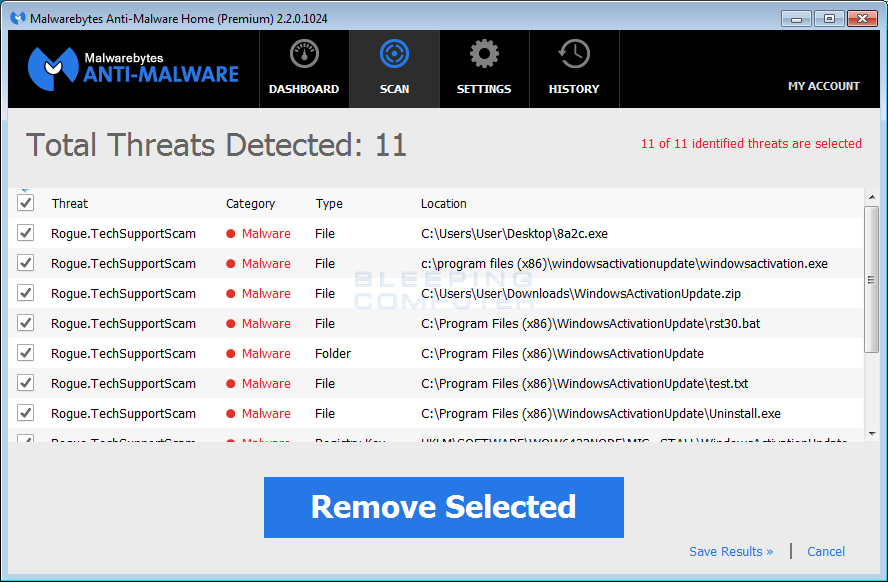This screenshot has width=888, height=582.
Task: Click scrollbar down arrow in threat list
Action: (871, 433)
